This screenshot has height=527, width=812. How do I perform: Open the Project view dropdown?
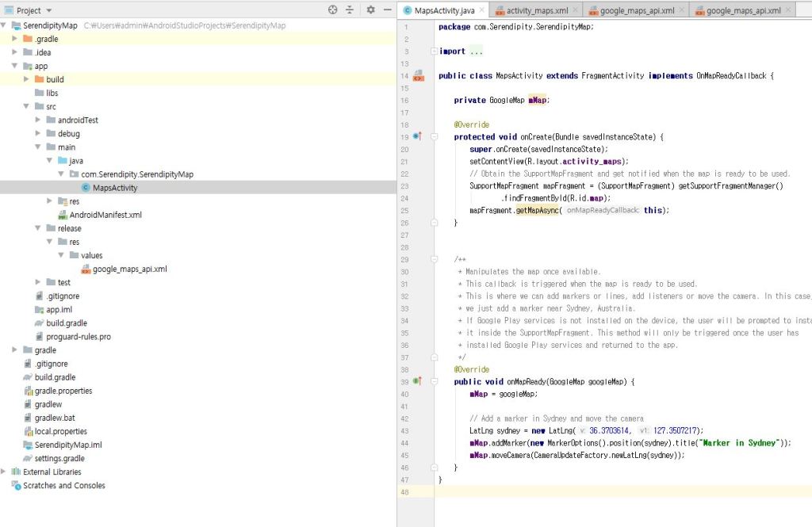coord(49,10)
